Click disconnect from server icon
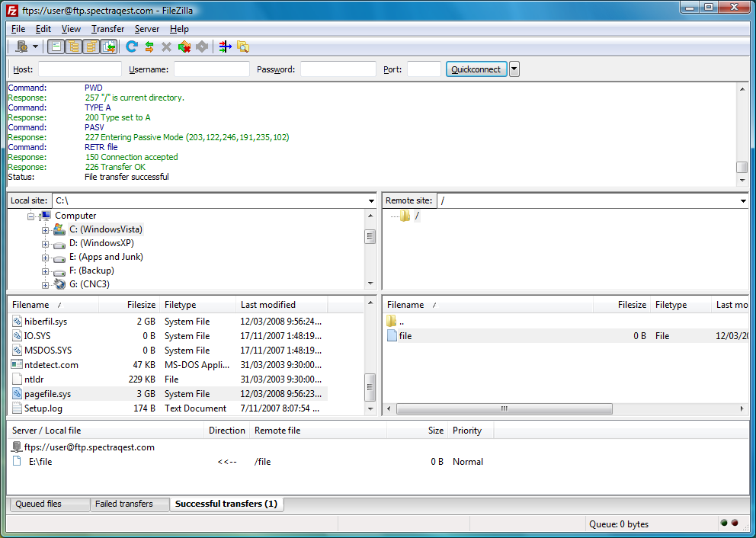Image resolution: width=756 pixels, height=538 pixels. point(184,47)
